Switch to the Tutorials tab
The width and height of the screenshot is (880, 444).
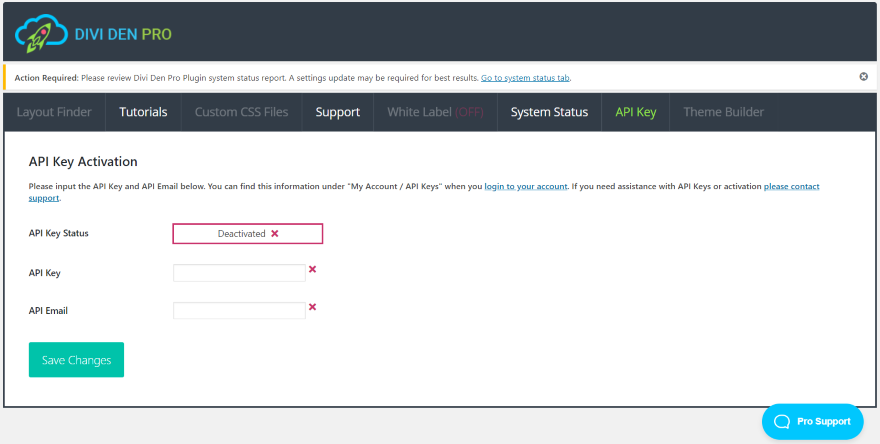(143, 112)
